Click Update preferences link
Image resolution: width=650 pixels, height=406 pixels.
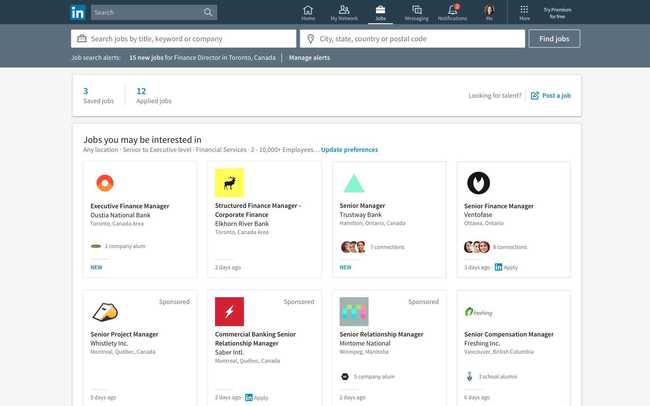(349, 150)
